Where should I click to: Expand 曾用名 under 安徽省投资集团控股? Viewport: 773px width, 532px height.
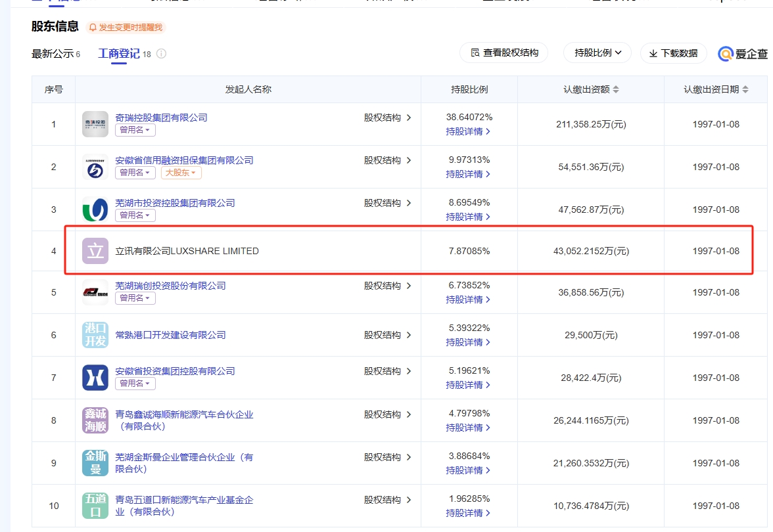click(135, 384)
